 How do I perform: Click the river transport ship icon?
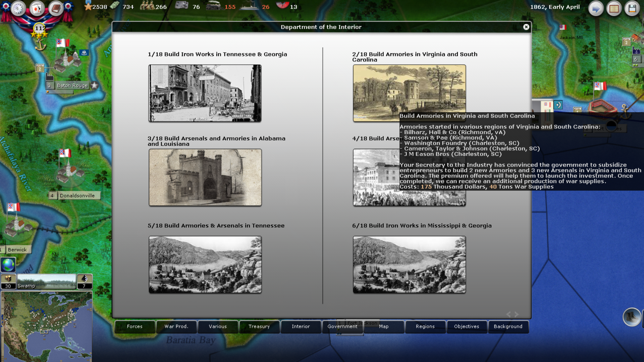tap(249, 6)
